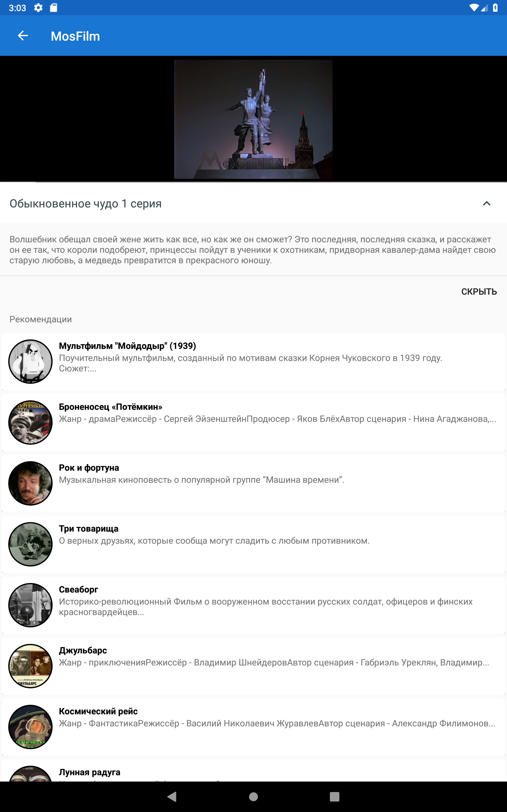The image size is (507, 812).
Task: Select Броненосец «Потёмкин» round poster icon
Action: (30, 422)
